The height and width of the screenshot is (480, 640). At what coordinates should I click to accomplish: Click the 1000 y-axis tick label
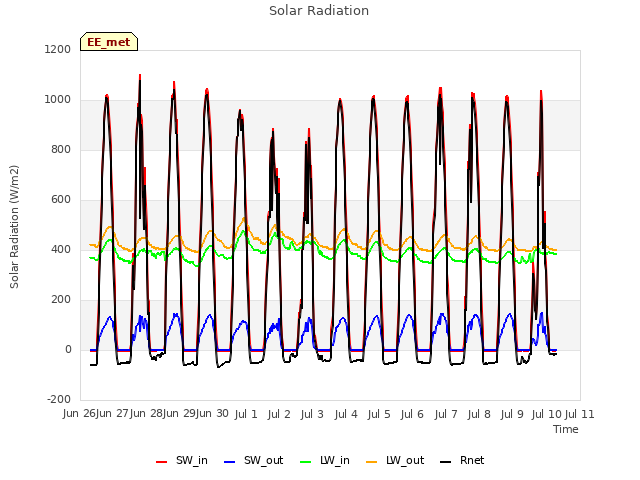(x=58, y=100)
